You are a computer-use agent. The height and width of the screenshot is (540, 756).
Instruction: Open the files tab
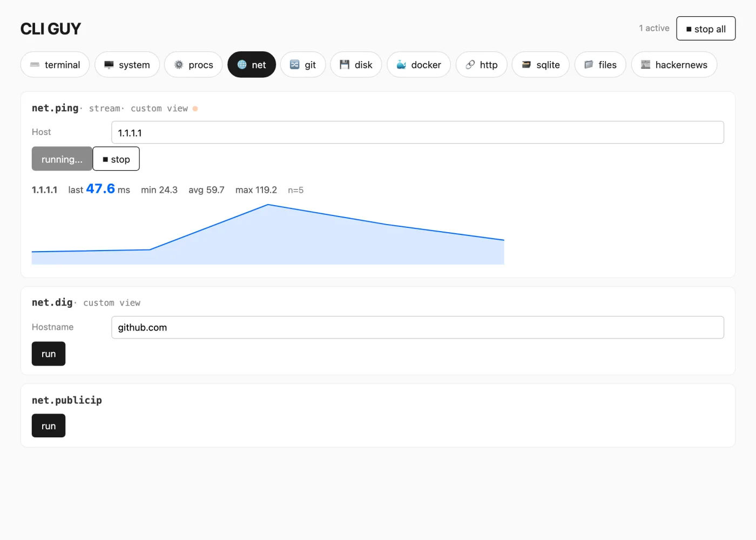coord(600,65)
